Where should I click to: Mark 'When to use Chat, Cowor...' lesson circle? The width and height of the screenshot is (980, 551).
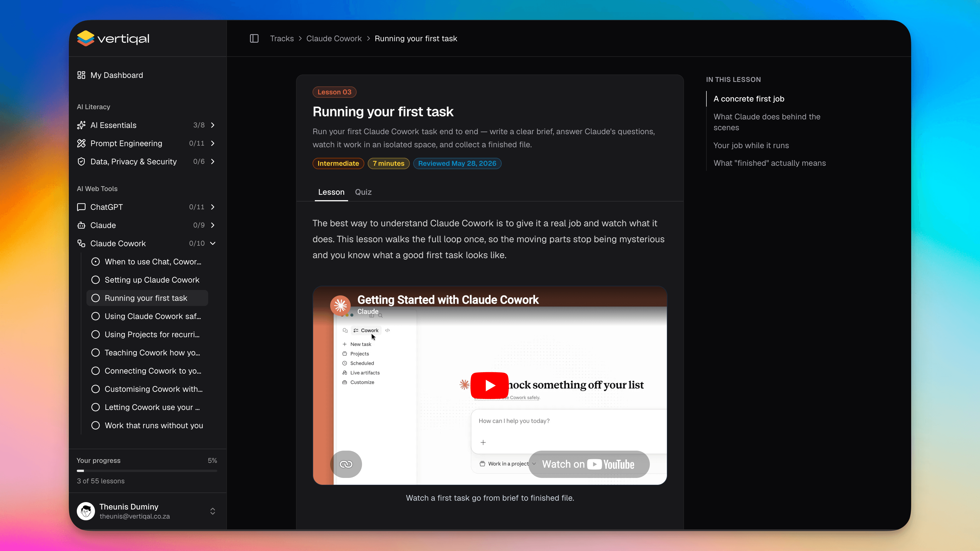pos(96,262)
